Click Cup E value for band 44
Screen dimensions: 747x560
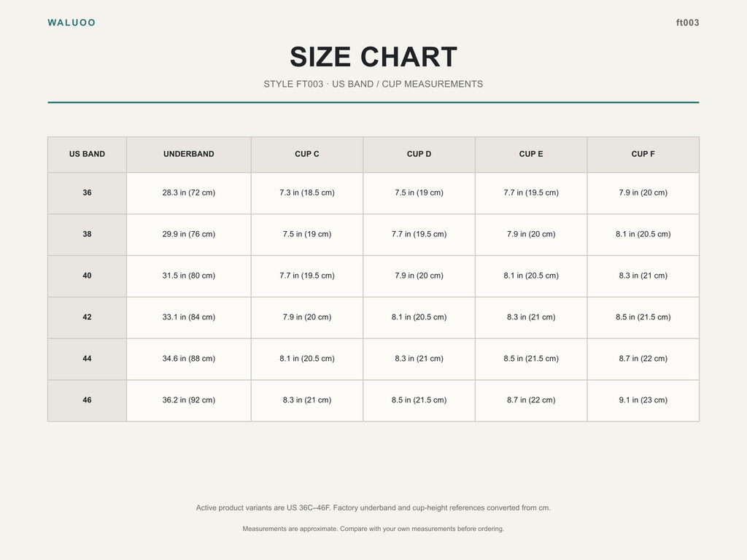[x=531, y=359]
